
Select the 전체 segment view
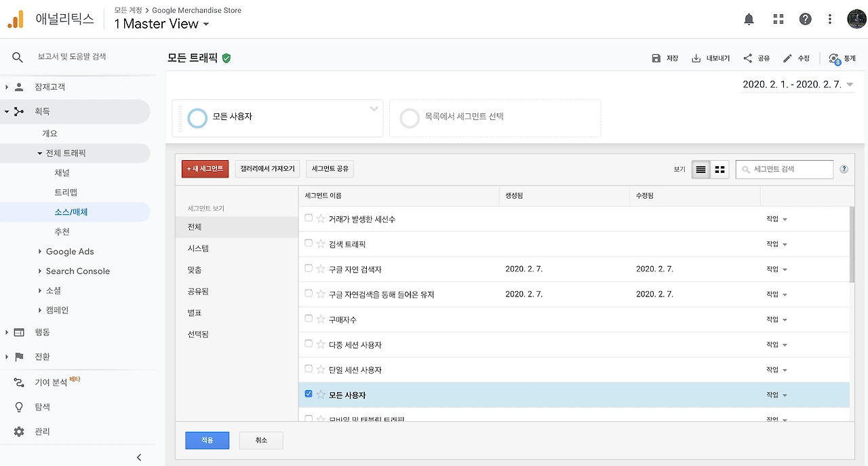point(237,227)
